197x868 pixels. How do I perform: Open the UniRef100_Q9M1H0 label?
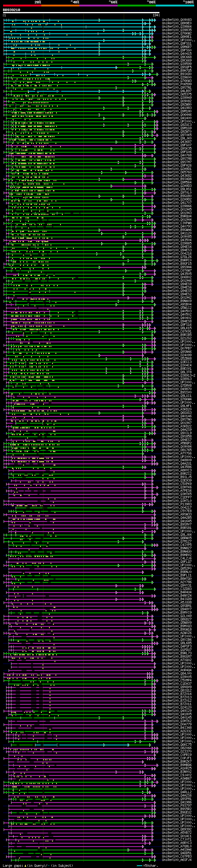[177, 111]
